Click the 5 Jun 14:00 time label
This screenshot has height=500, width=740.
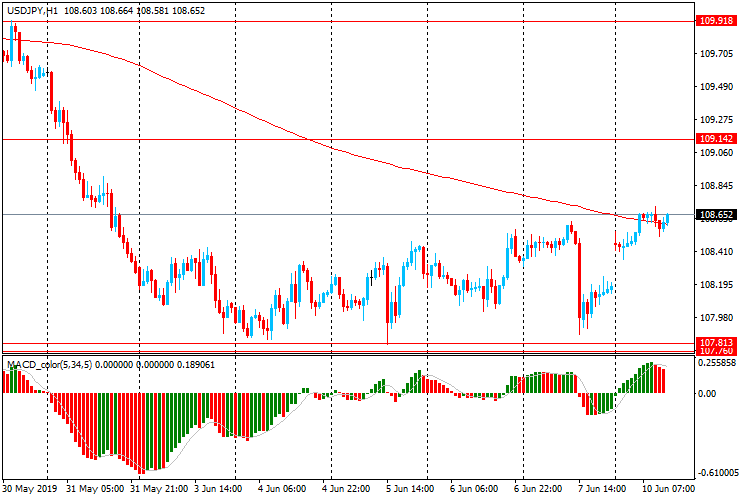click(410, 488)
